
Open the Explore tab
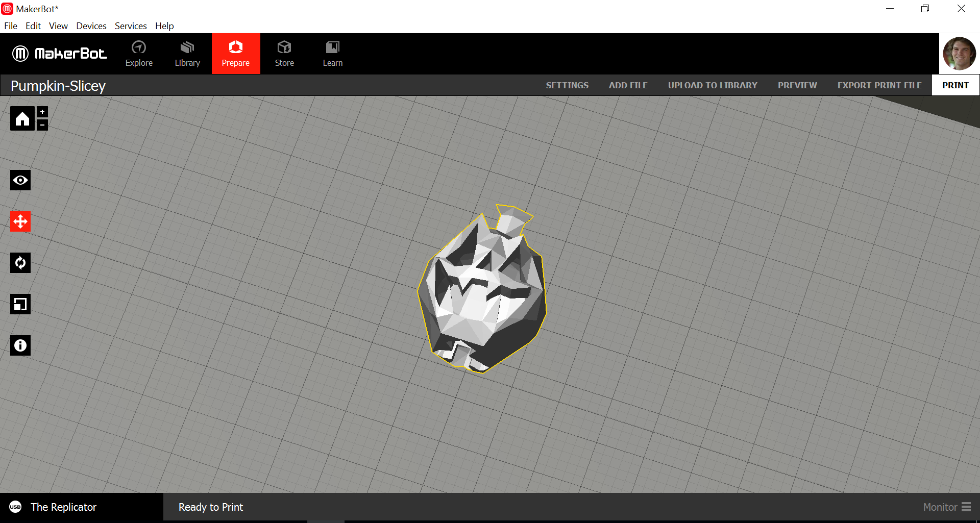coord(139,54)
